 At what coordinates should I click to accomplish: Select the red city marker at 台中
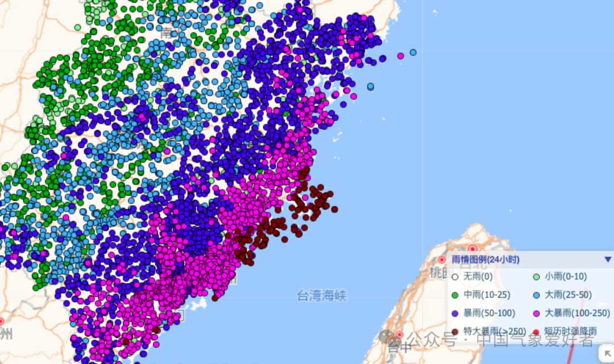[399, 335]
